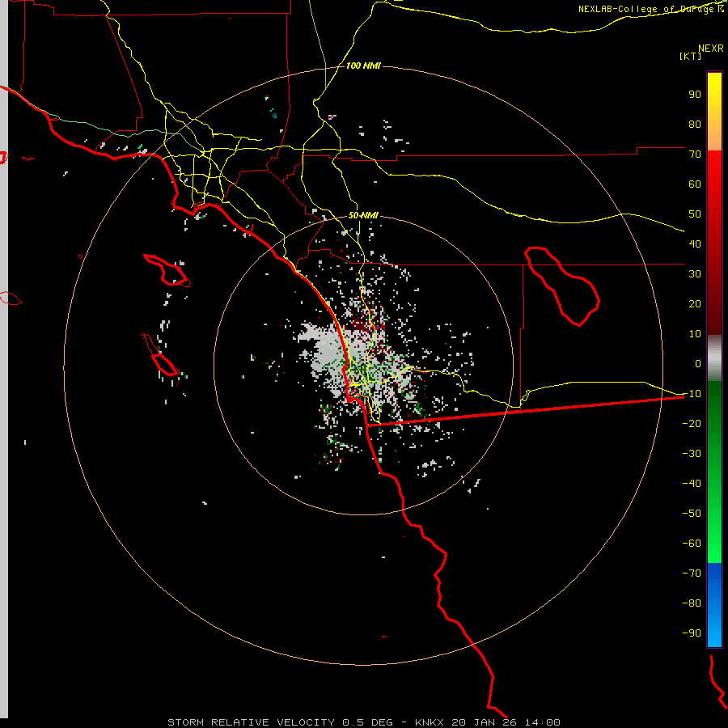Click the 60 value on the velocity scale

tap(695, 184)
